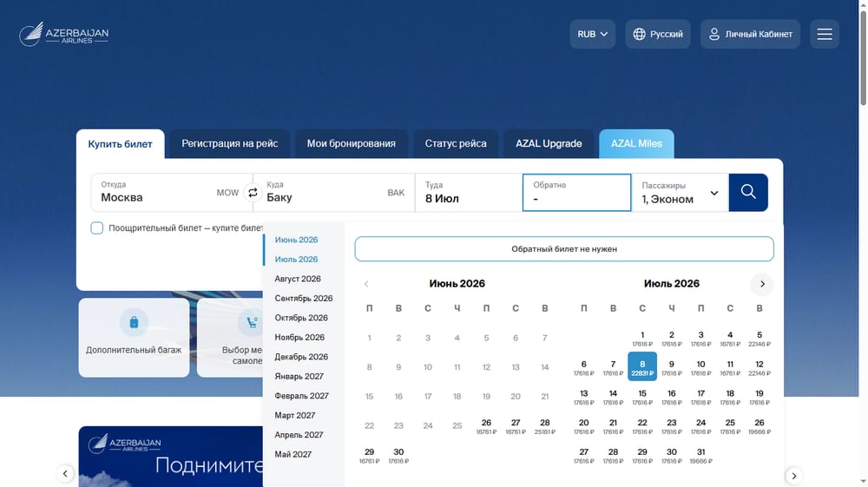Click the Azerbaijan Airlines logo
The width and height of the screenshot is (868, 487).
click(63, 35)
